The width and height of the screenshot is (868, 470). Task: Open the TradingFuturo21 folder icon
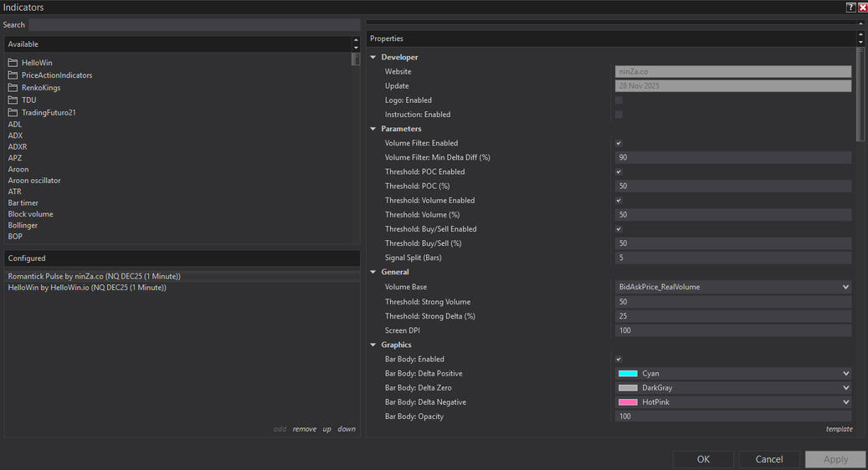(x=13, y=113)
